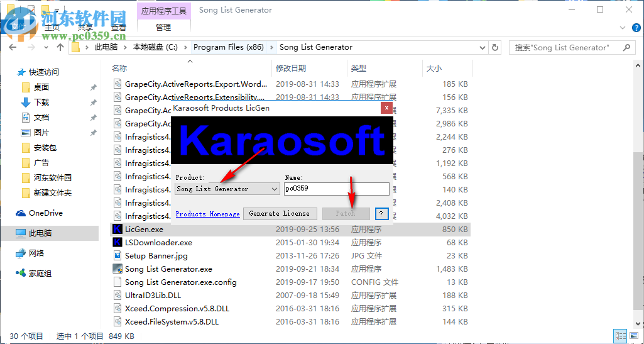Click the Patch button in LicGen

click(x=346, y=213)
